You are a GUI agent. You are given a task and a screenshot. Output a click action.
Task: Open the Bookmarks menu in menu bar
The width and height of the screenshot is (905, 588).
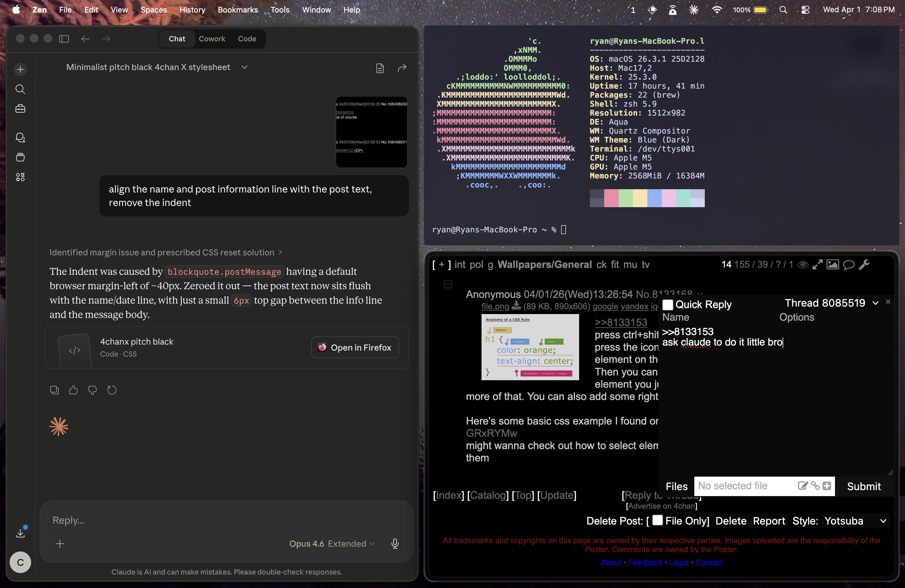tap(238, 10)
